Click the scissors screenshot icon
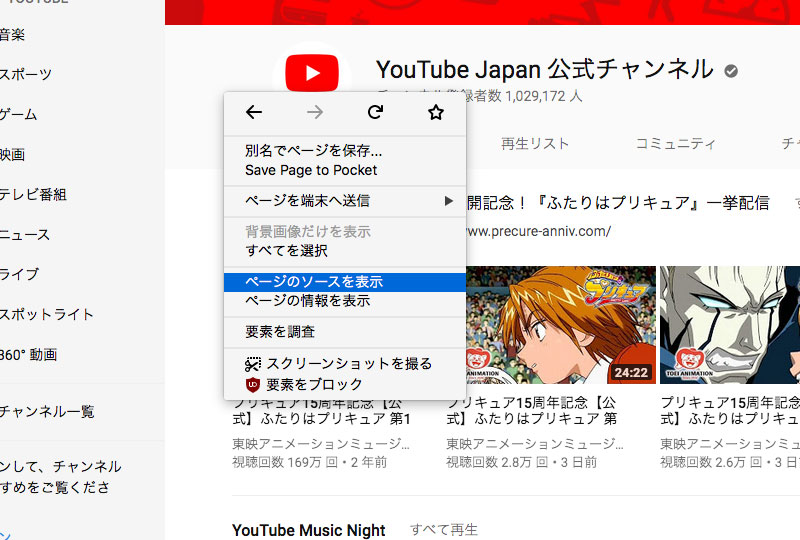Image resolution: width=800 pixels, height=540 pixels. pyautogui.click(x=253, y=364)
